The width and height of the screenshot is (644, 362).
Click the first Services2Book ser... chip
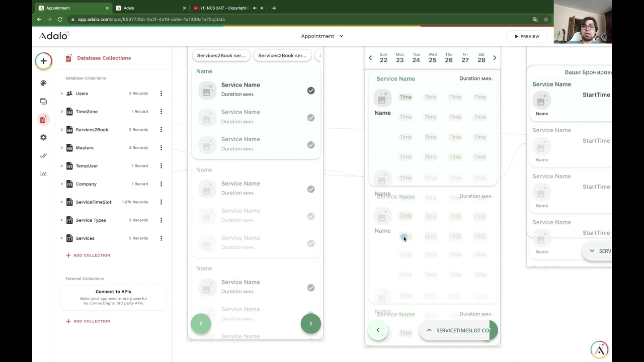(221, 56)
